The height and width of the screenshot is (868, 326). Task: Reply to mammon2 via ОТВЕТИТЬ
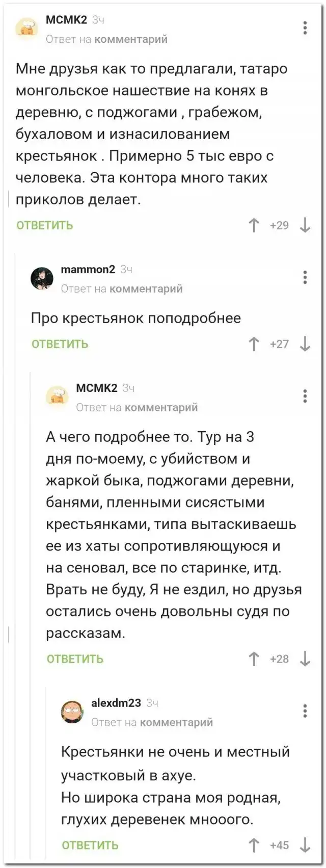pyautogui.click(x=60, y=344)
